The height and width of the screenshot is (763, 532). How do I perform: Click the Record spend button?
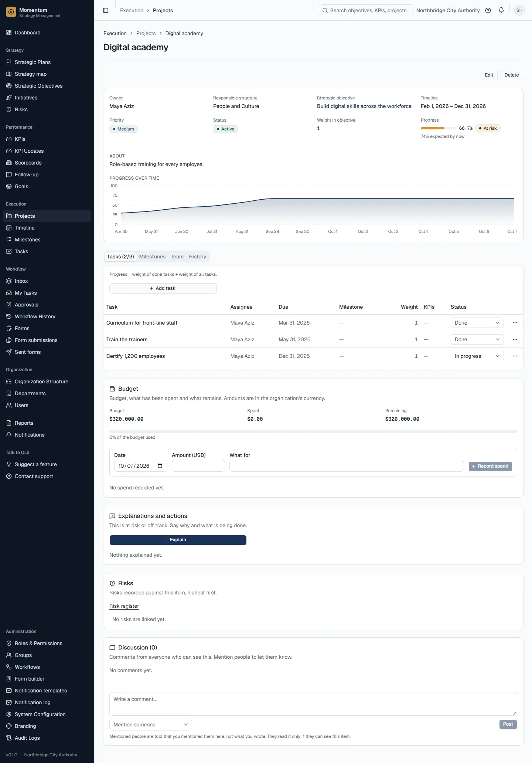pyautogui.click(x=490, y=466)
